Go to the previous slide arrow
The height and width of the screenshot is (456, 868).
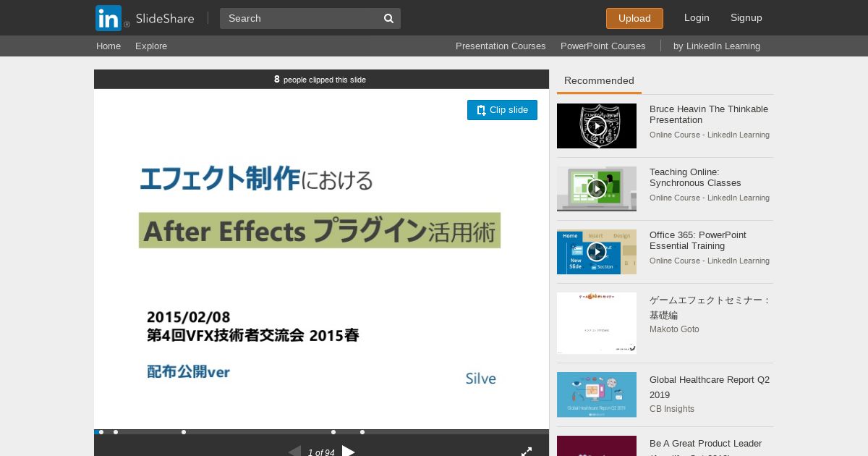(x=294, y=452)
